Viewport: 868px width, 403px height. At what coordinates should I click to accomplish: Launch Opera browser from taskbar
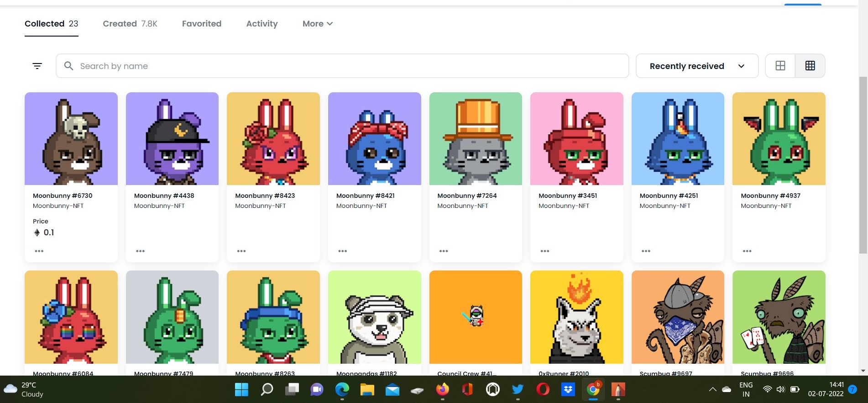click(x=543, y=389)
